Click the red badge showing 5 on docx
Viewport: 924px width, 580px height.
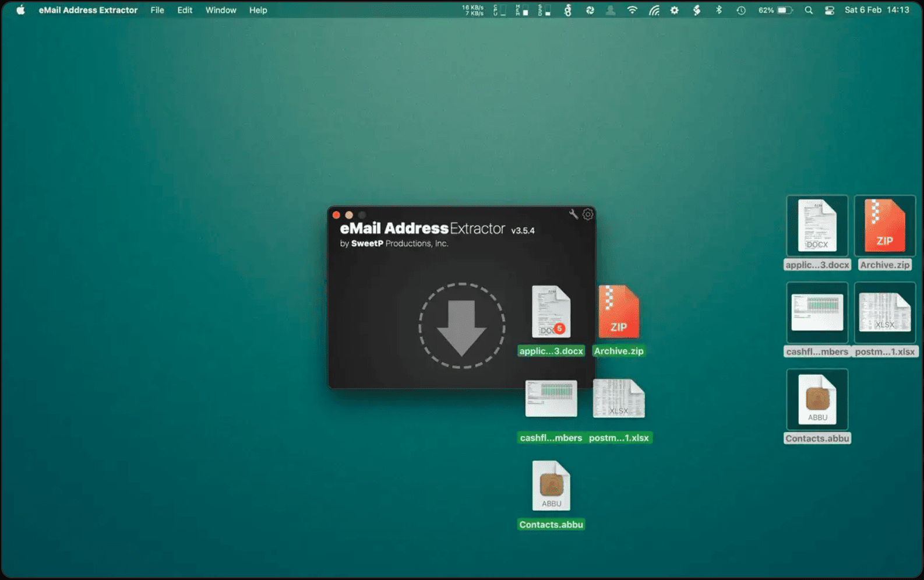[x=559, y=328]
